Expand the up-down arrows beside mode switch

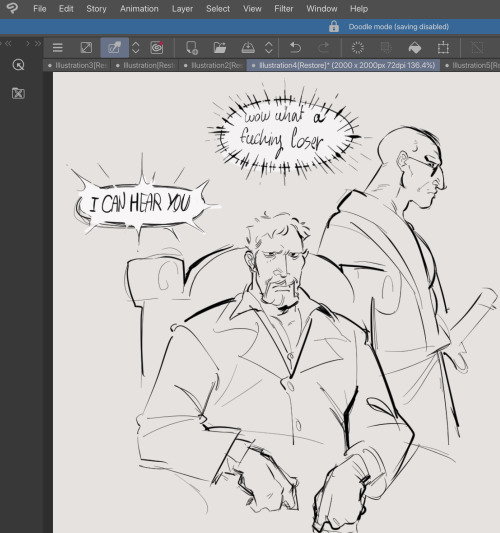tap(136, 48)
